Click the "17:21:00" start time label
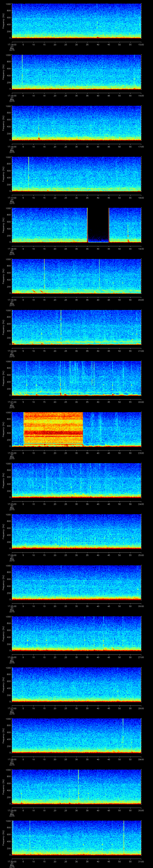Image resolution: width=153 pixels, height=868 pixels. pyautogui.click(x=12, y=402)
